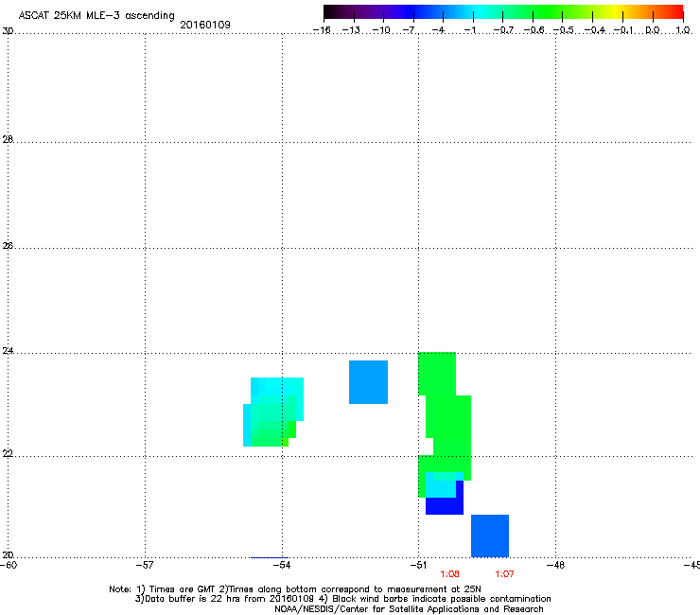Click the -16 label on the color scale
700x615 pixels.
(x=322, y=30)
